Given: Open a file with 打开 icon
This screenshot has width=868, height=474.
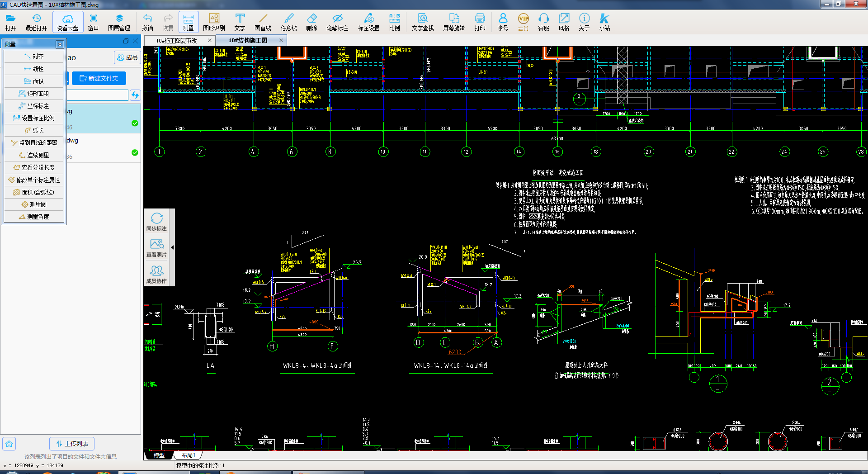Looking at the screenshot, I should pyautogui.click(x=10, y=22).
